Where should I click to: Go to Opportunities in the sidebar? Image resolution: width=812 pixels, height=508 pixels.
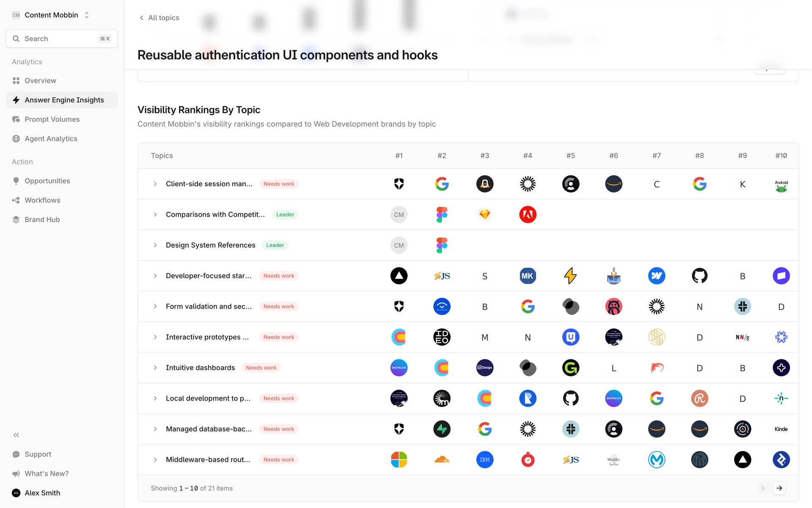tap(47, 181)
